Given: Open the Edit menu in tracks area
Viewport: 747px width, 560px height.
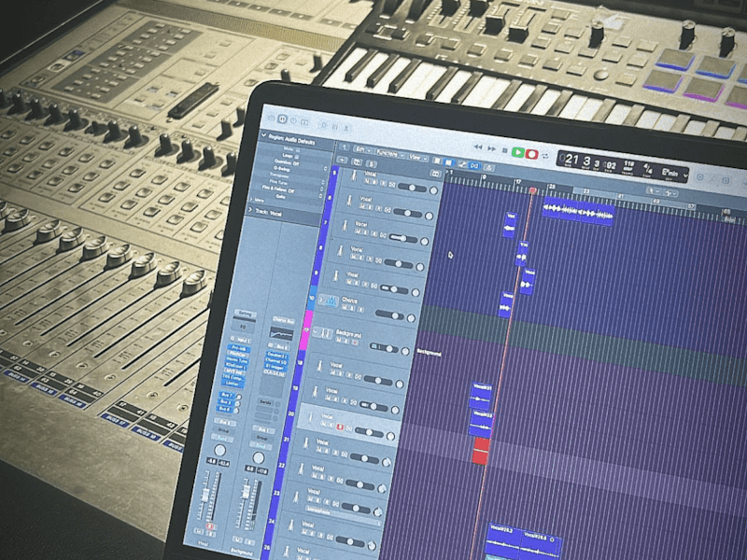Looking at the screenshot, I should [x=362, y=149].
